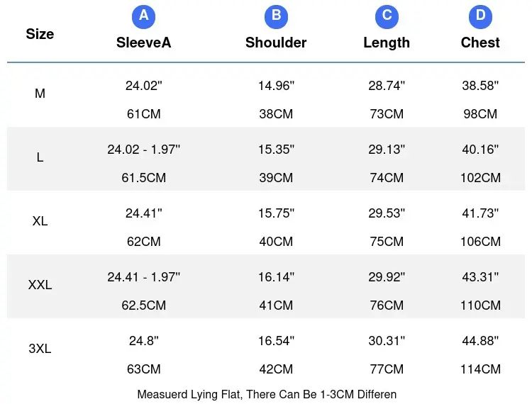
Task: Select the L size row label
Action: (x=40, y=157)
